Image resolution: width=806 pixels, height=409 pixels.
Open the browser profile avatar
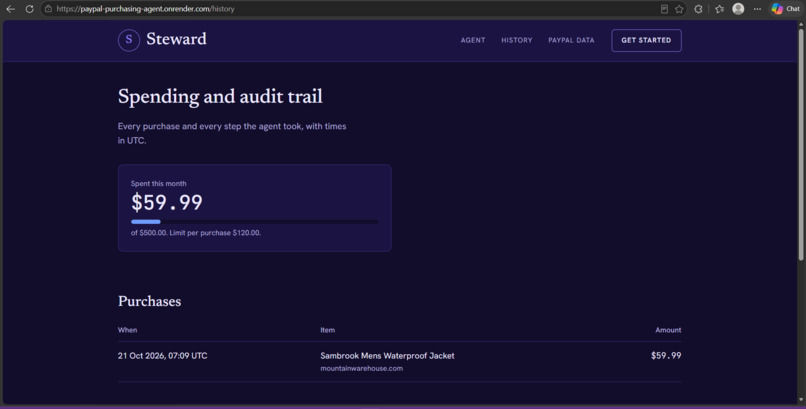pos(738,9)
